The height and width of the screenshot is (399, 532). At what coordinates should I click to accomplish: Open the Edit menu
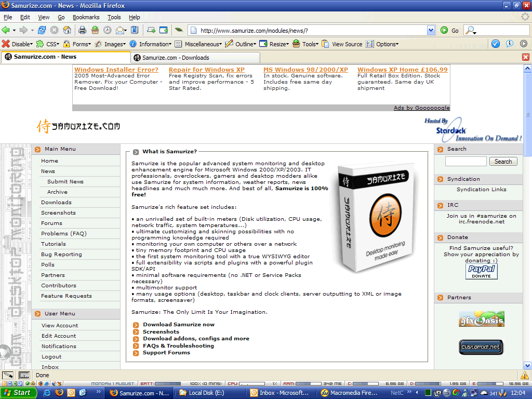click(25, 17)
